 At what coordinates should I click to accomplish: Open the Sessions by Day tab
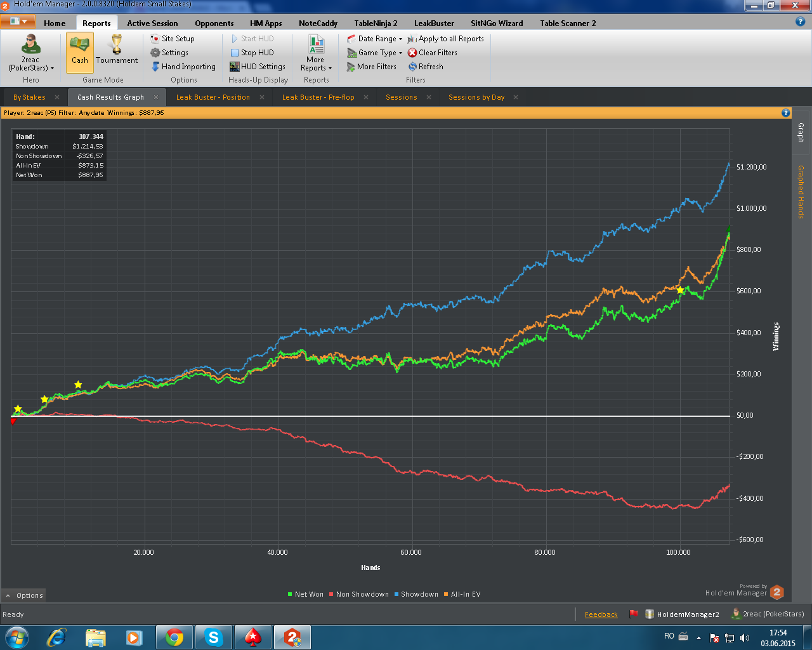476,97
